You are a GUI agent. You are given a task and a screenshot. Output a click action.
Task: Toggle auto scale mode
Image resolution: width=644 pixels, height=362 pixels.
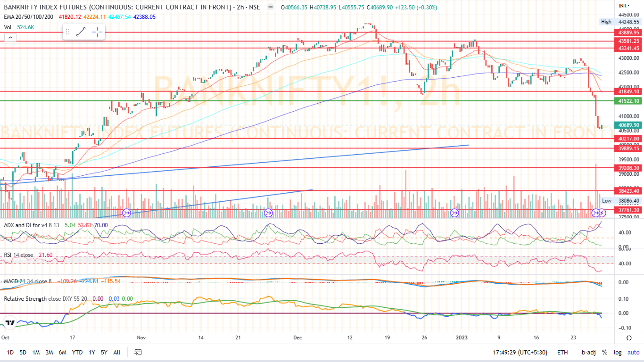[x=633, y=352]
